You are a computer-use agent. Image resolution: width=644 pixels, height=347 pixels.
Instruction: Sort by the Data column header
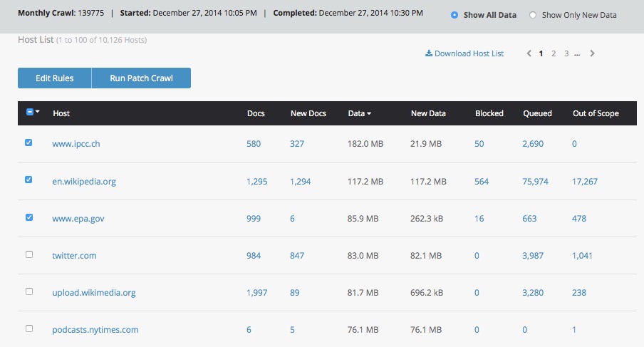[356, 113]
